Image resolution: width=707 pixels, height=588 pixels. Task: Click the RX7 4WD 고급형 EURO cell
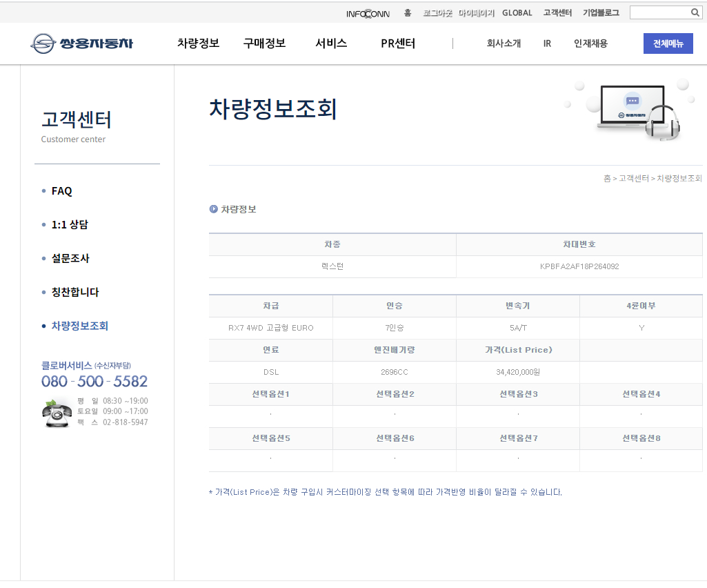tap(270, 328)
